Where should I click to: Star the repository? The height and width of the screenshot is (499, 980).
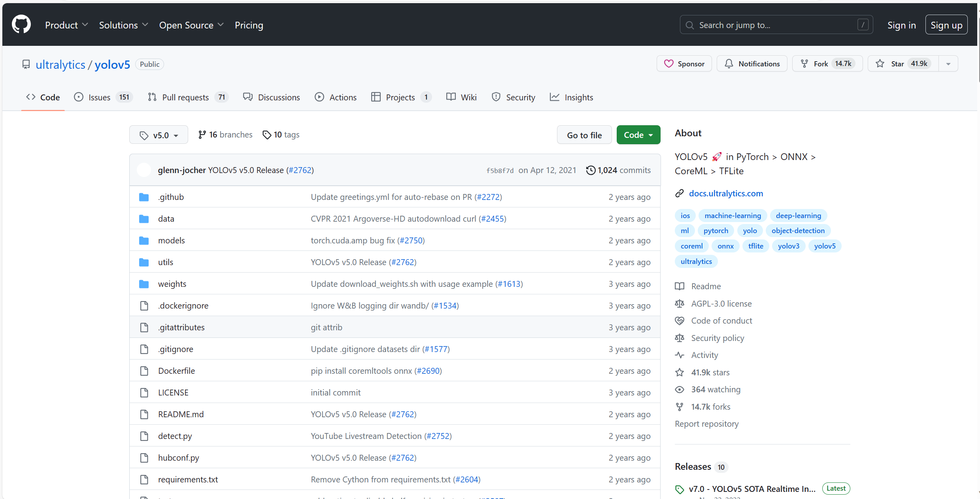coord(903,64)
